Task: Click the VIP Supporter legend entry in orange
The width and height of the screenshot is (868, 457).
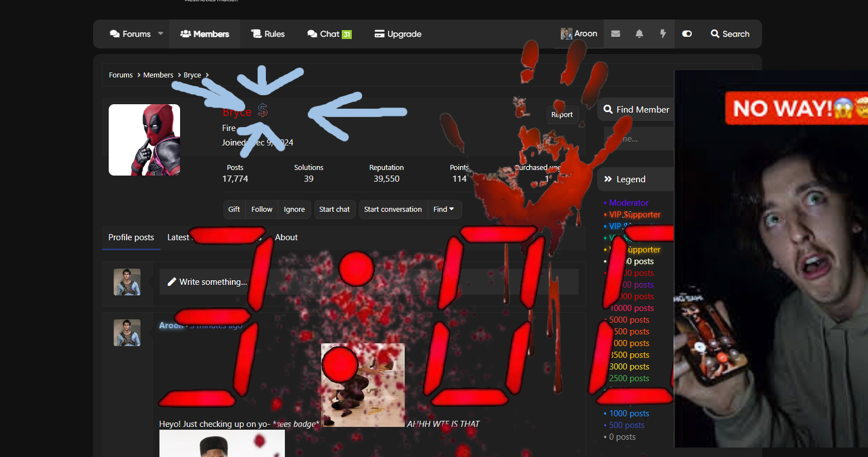Action: [635, 215]
